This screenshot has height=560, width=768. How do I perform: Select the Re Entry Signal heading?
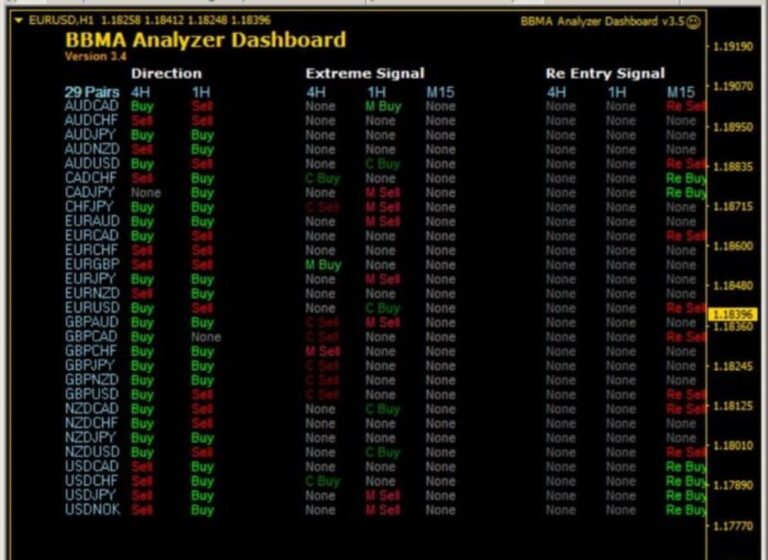coord(604,73)
